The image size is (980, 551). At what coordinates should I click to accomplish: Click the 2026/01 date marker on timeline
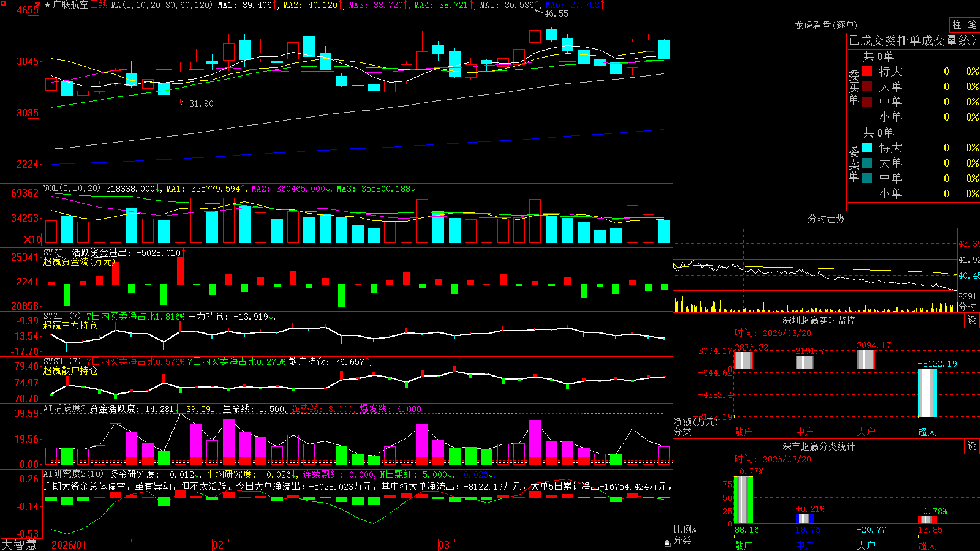point(69,545)
